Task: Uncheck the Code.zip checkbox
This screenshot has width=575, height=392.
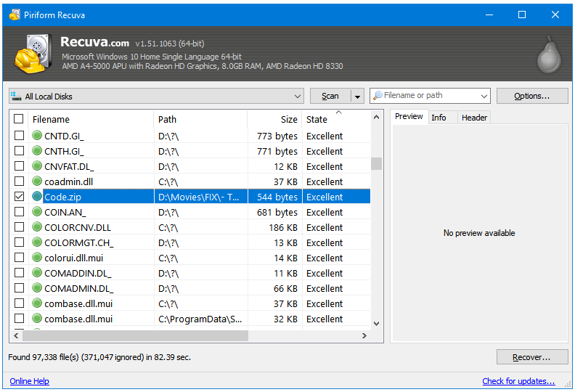Action: [x=19, y=197]
